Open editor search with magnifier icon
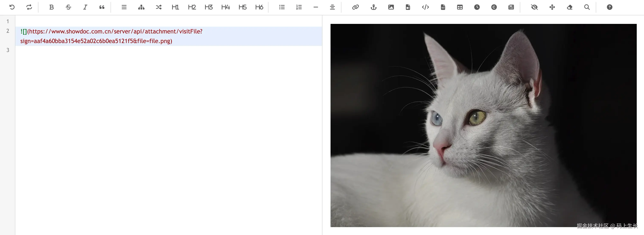 tap(587, 7)
